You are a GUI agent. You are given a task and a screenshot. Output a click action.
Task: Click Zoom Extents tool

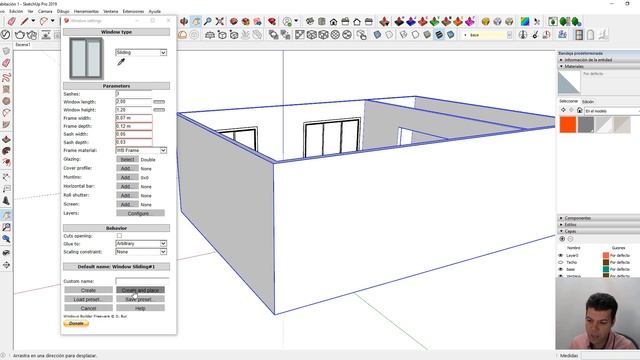click(220, 22)
